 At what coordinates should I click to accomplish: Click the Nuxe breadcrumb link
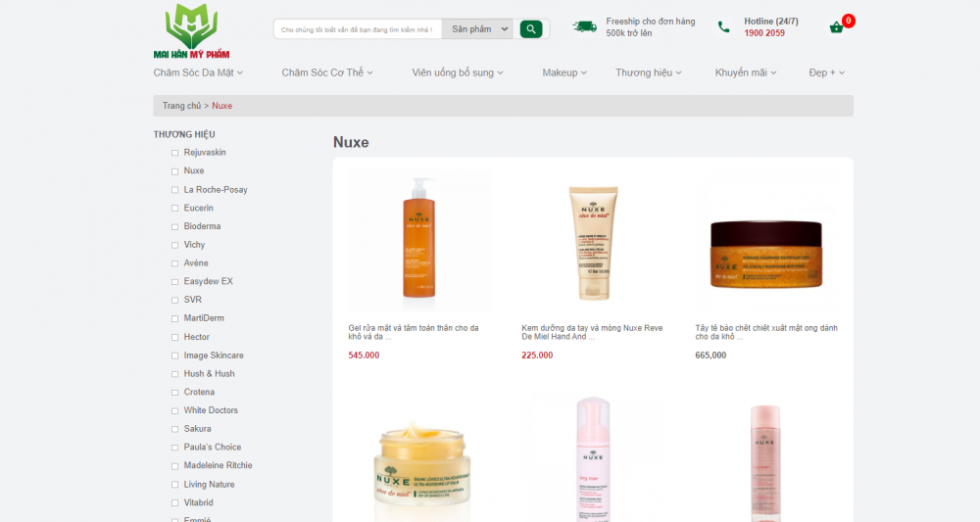tap(221, 106)
